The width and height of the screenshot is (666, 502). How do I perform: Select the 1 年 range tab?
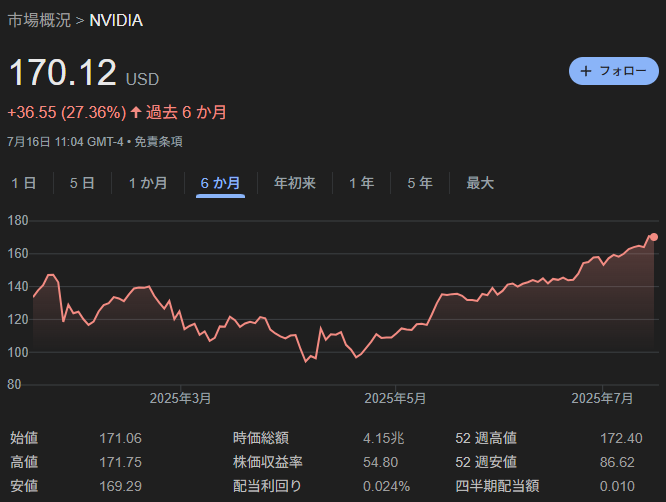[x=361, y=183]
